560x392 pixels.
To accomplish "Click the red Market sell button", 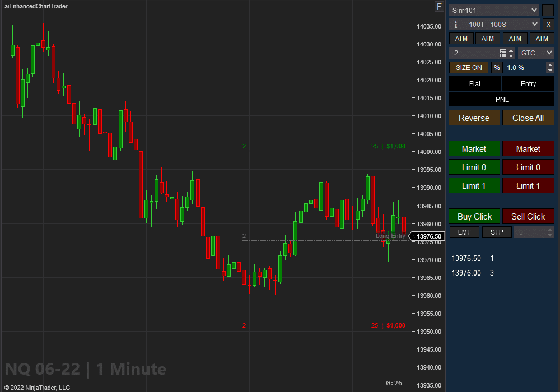I will (x=528, y=148).
